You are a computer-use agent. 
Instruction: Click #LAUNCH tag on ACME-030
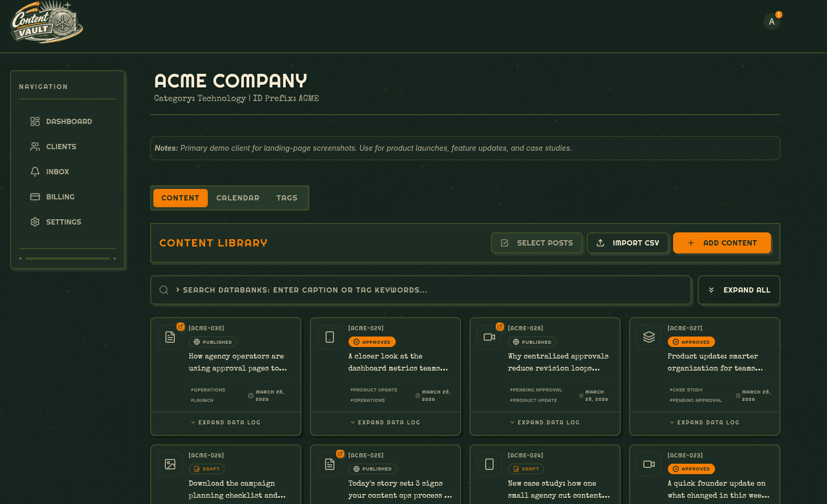pos(202,400)
